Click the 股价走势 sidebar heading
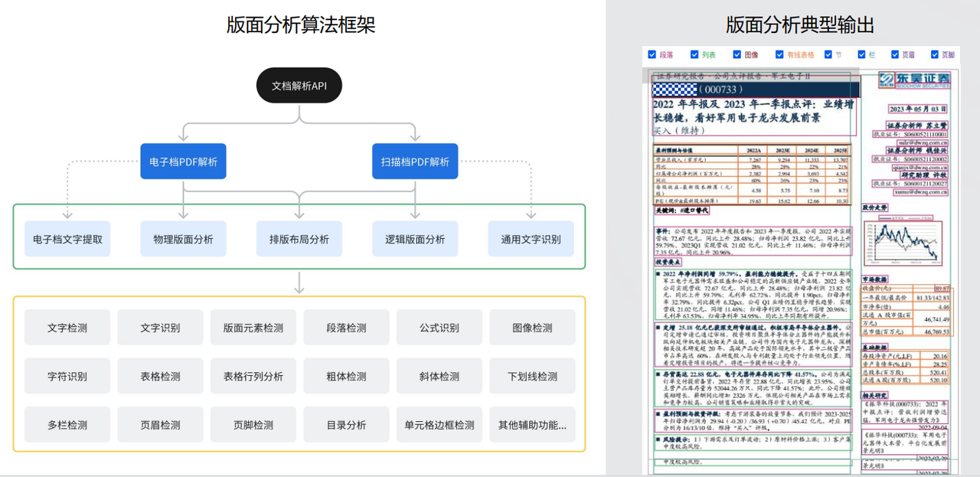This screenshot has height=477, width=980. (874, 207)
